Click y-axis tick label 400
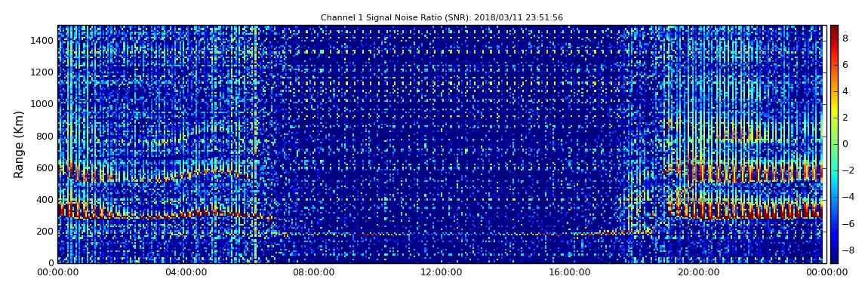Screen dimensions: 868x307 pyautogui.click(x=45, y=200)
